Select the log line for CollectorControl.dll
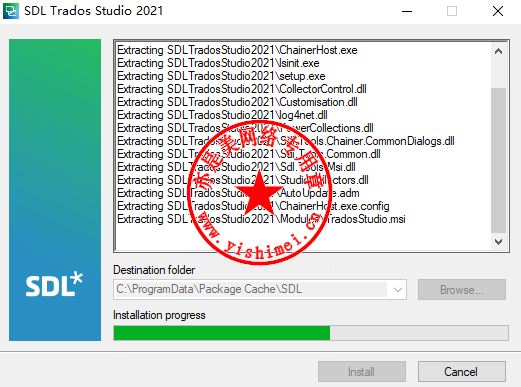The image size is (521, 387). tap(242, 89)
